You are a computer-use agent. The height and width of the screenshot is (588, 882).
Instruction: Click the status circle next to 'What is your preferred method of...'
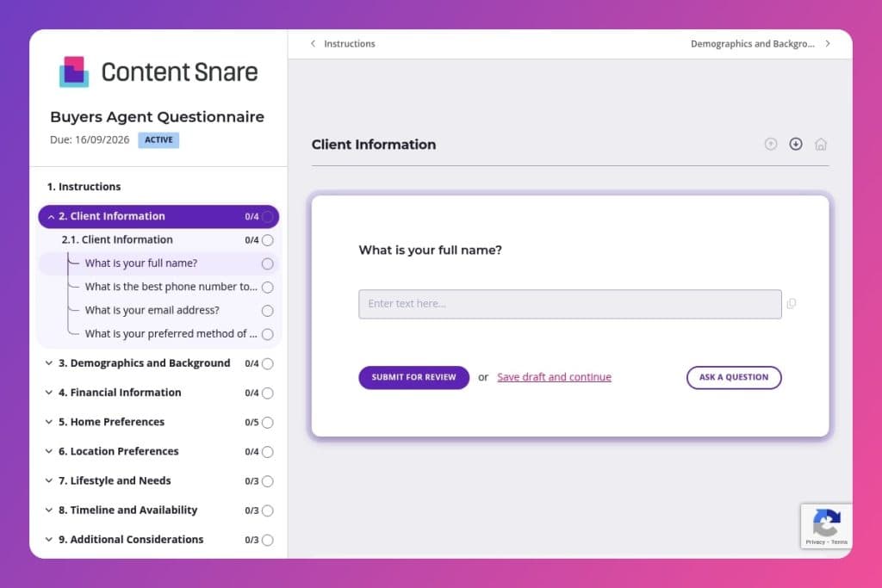267,334
